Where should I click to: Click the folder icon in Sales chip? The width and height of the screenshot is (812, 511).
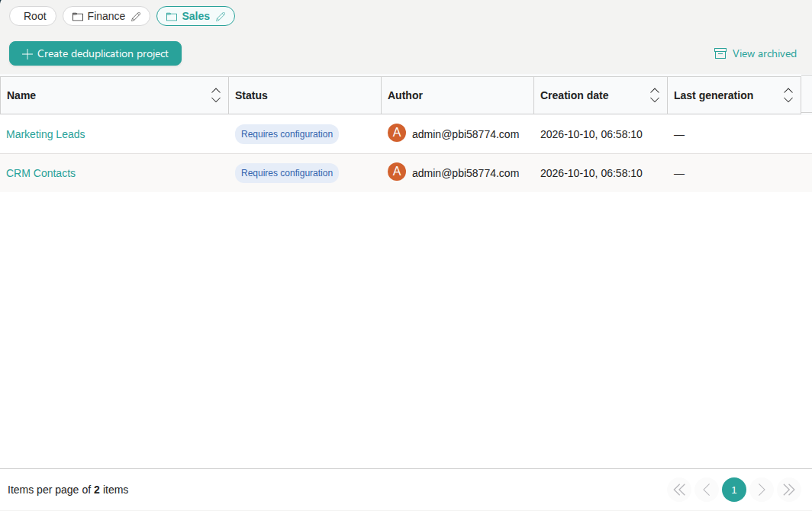tap(172, 17)
